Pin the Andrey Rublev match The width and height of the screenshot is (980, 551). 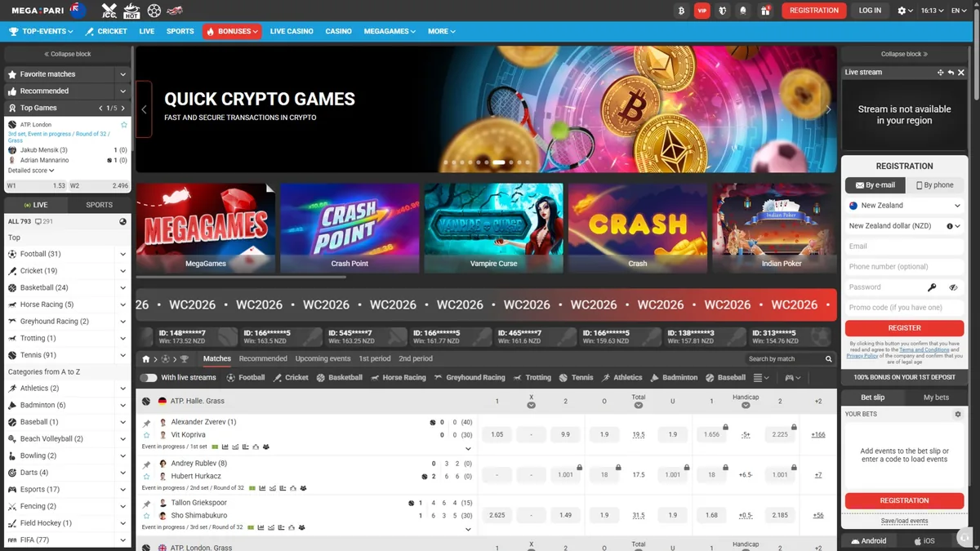(146, 464)
